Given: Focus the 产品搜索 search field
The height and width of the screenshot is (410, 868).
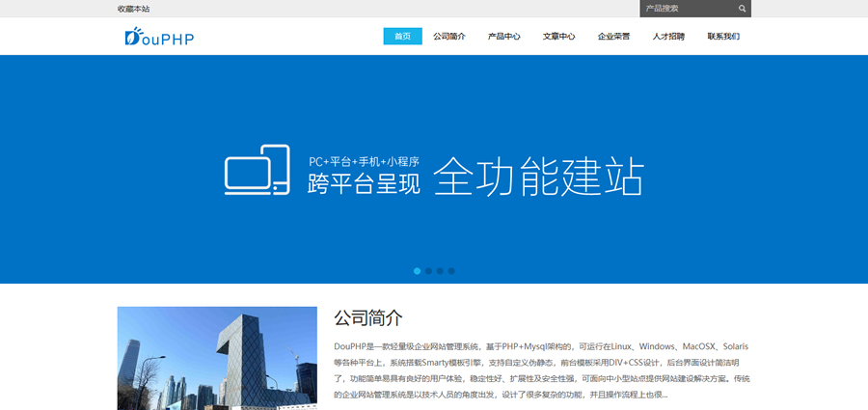Looking at the screenshot, I should (x=687, y=9).
